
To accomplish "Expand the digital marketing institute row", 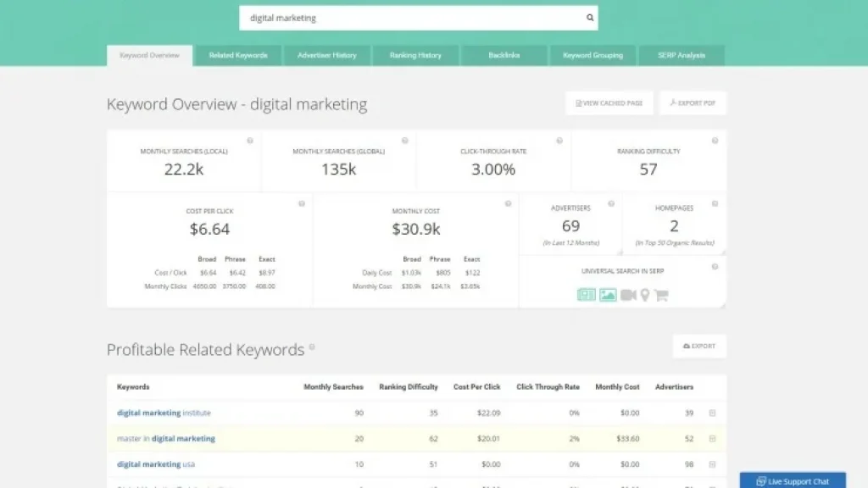I will point(712,413).
